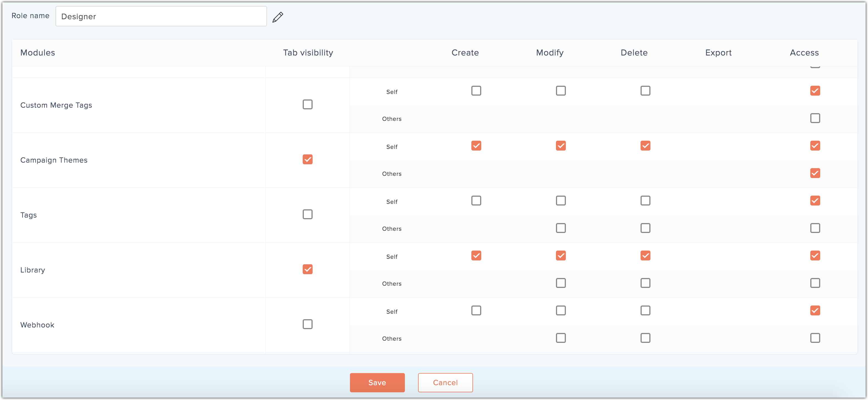Click the Save button
868x400 pixels.
(x=377, y=382)
